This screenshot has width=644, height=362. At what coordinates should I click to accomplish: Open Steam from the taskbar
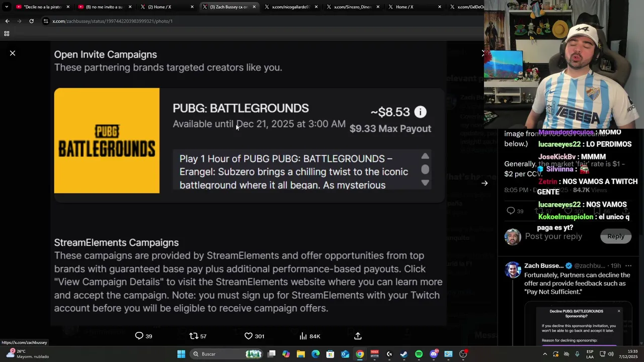pyautogui.click(x=404, y=354)
